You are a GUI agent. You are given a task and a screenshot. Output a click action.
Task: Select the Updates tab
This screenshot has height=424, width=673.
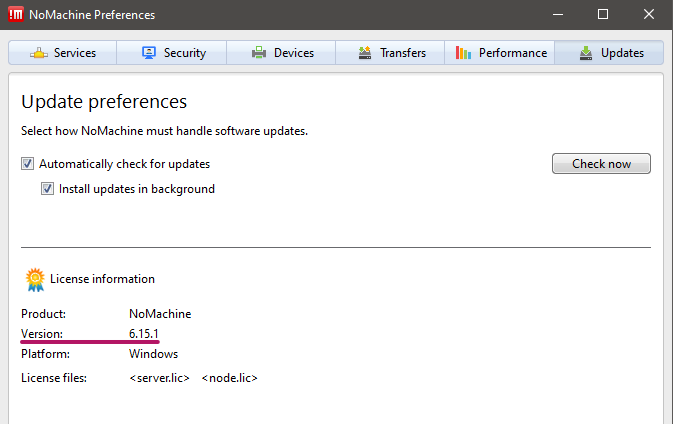click(609, 53)
